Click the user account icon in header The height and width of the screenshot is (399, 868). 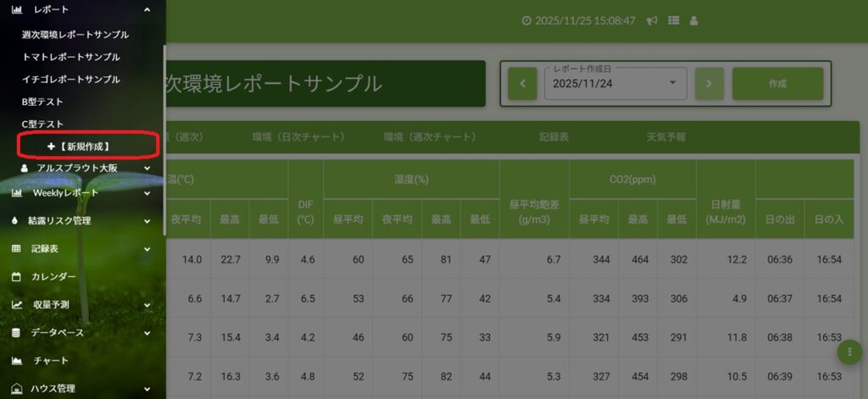694,20
